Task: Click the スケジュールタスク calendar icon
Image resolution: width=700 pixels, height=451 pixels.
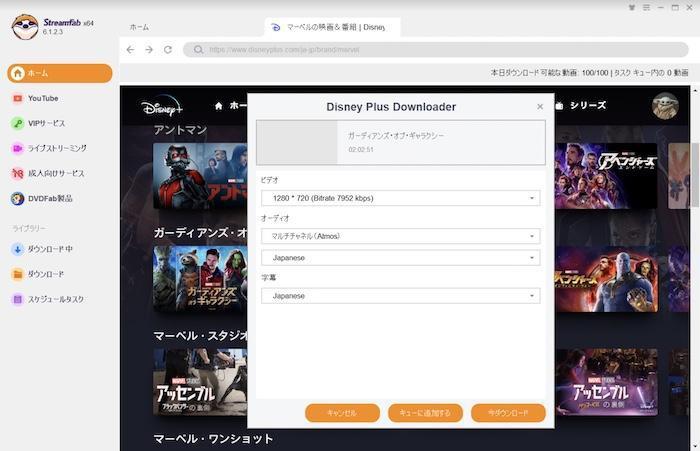Action: coord(17,299)
